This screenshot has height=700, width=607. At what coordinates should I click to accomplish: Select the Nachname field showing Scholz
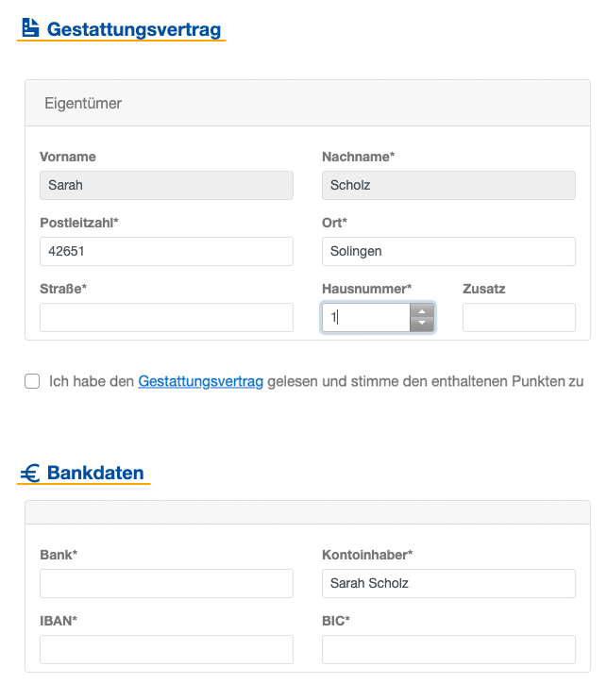[449, 185]
